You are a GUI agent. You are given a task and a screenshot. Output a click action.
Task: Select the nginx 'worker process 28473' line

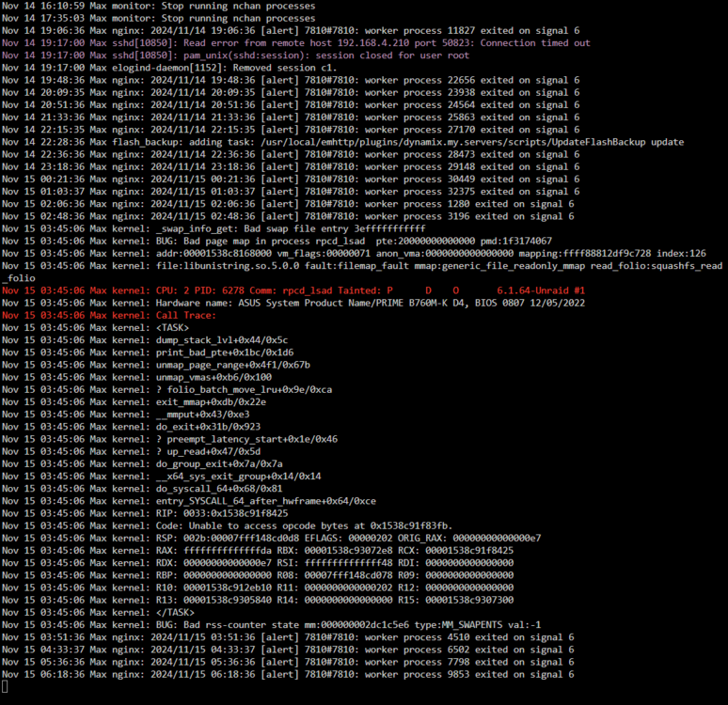tap(291, 154)
